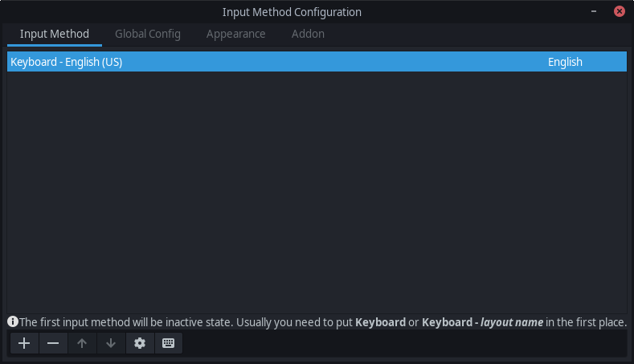Screen dimensions: 634x364
Task: Click the keyboard layout icon
Action: tap(168, 343)
